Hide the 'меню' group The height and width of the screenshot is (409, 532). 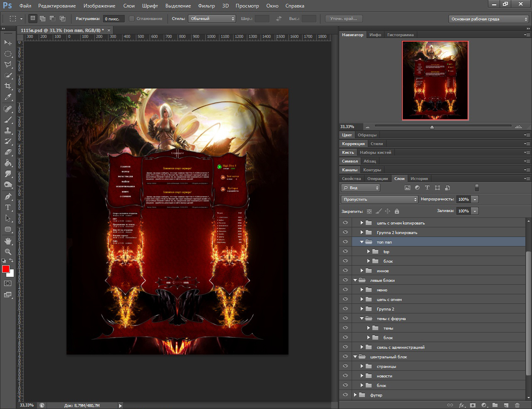345,290
